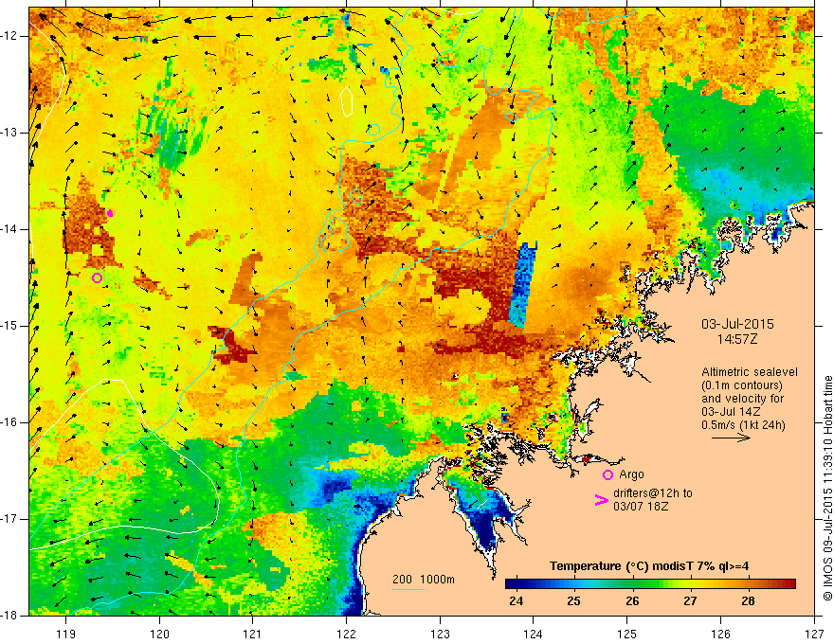Click the Argo float circle near 119.3E
Viewport: 834px width, 644px height.
pyautogui.click(x=97, y=277)
